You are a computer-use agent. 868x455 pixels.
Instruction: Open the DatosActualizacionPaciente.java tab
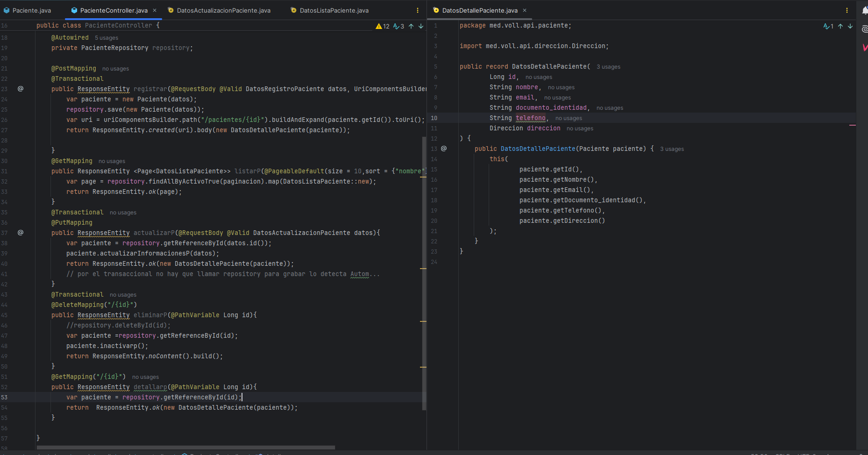219,10
